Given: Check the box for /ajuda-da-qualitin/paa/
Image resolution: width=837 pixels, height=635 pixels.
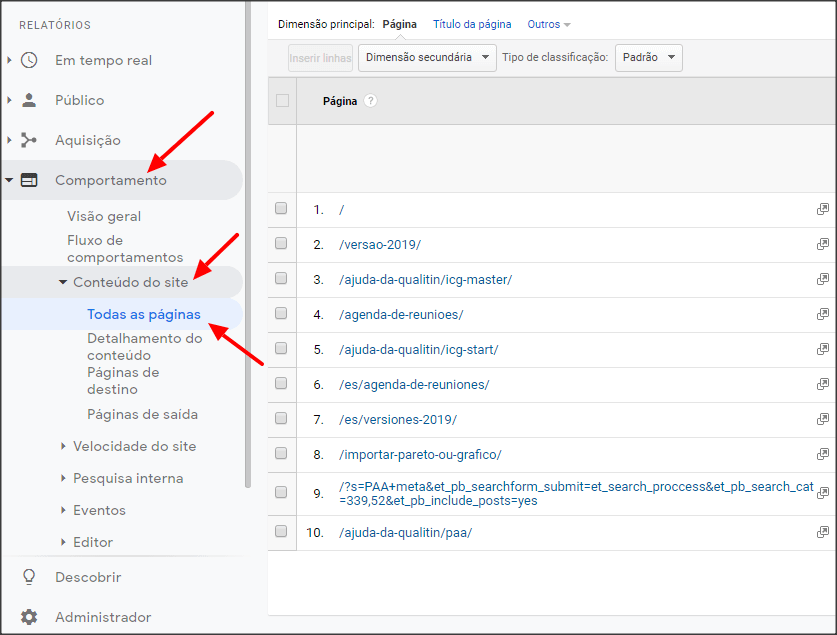Looking at the screenshot, I should [281, 531].
